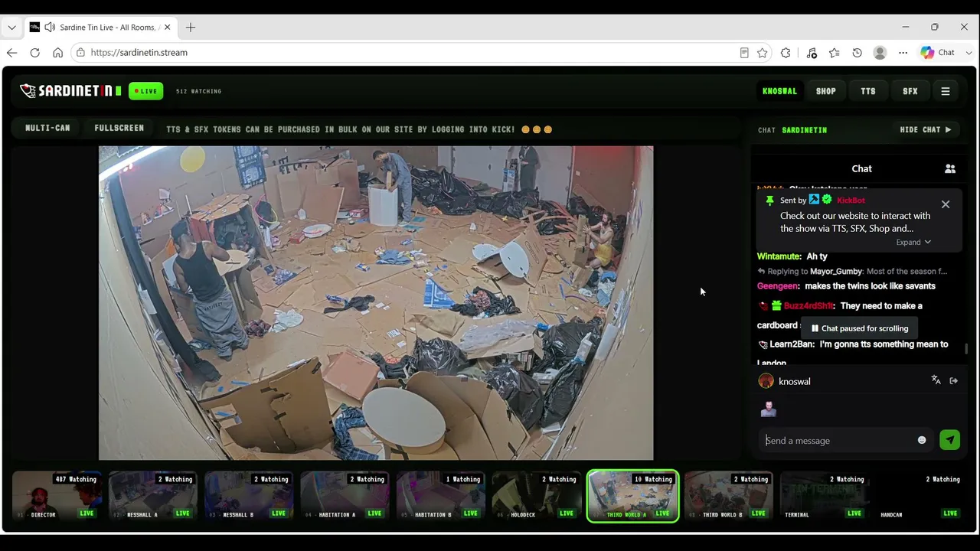Click the chat translate icon
980x551 pixels.
pos(936,380)
